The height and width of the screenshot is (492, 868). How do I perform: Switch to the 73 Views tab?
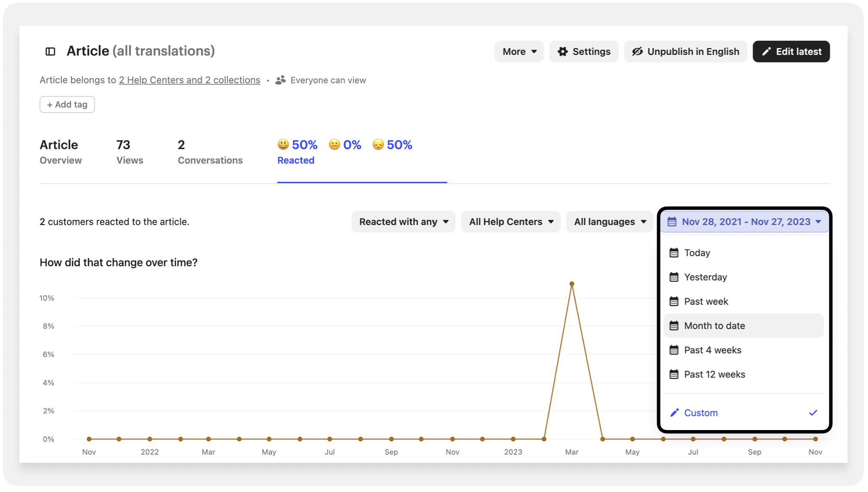point(130,152)
